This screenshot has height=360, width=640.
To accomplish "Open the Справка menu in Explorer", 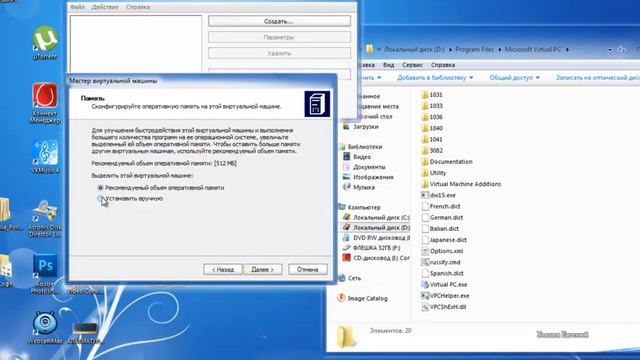I will (x=443, y=65).
